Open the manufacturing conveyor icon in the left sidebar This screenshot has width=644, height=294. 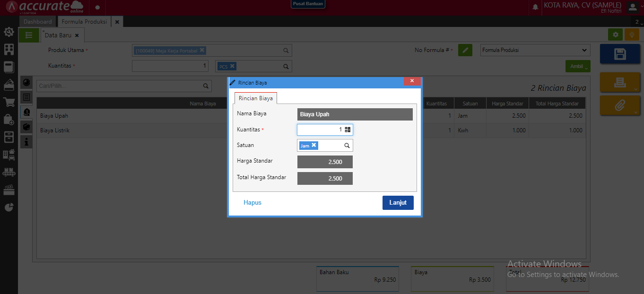tap(9, 172)
